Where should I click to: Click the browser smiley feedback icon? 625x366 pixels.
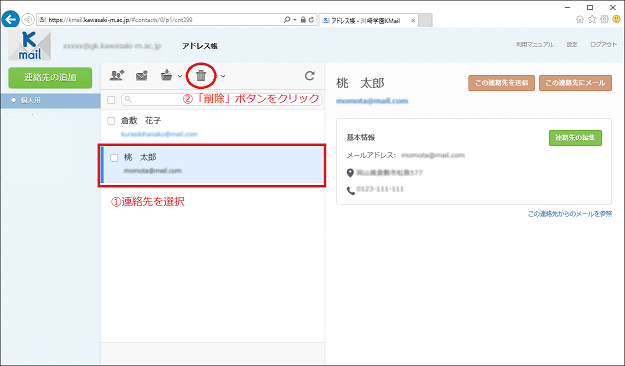617,19
